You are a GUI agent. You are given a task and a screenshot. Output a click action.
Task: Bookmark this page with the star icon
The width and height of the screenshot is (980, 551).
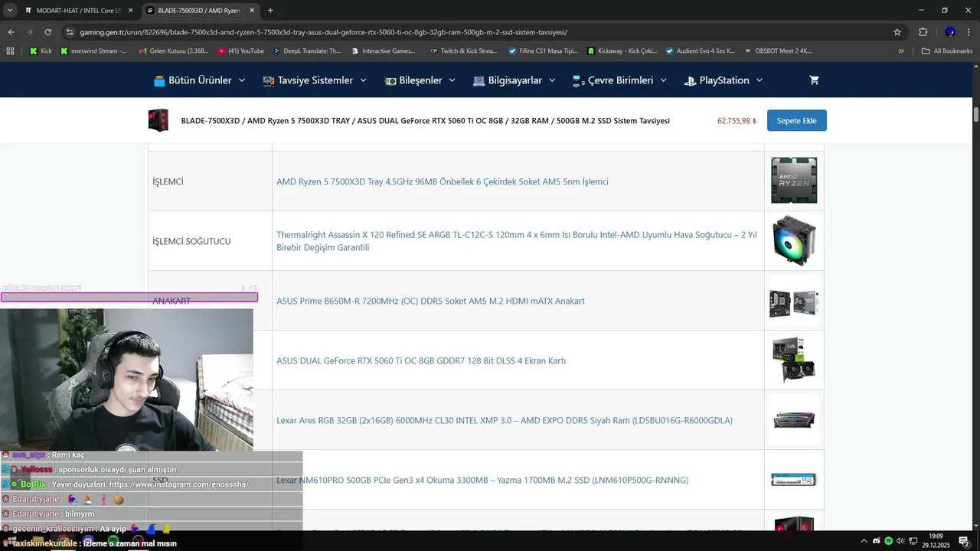click(897, 32)
